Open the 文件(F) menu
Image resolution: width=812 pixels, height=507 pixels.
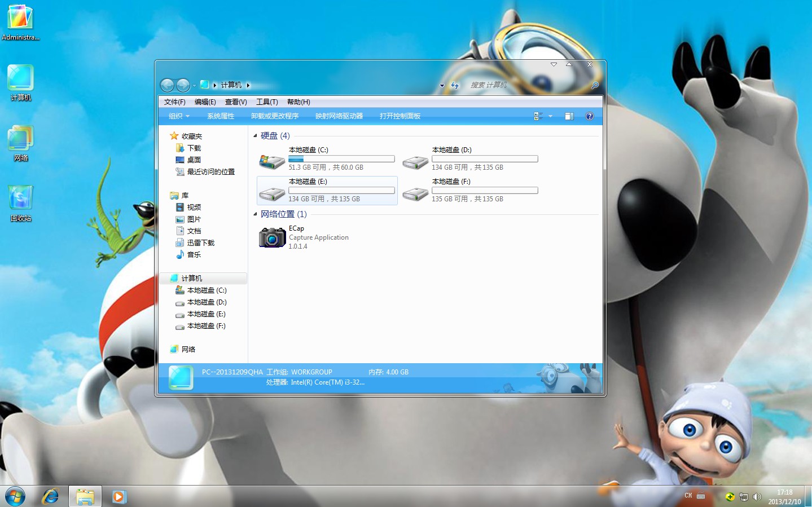coord(175,102)
